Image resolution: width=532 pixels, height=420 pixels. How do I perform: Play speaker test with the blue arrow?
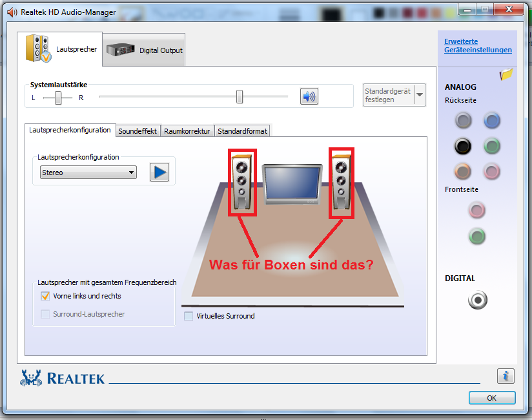point(159,172)
